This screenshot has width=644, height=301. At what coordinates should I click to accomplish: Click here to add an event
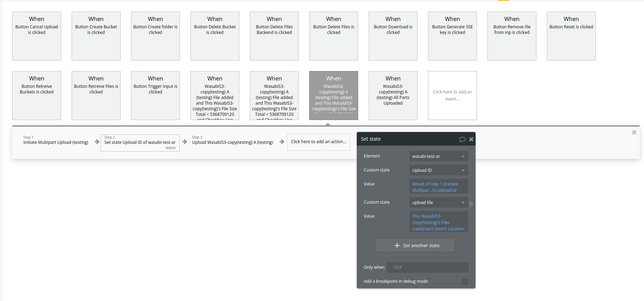tap(453, 96)
